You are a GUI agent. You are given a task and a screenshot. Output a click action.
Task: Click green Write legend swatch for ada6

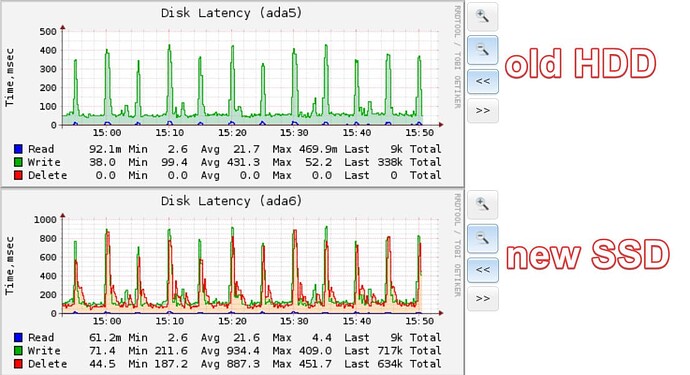click(18, 351)
